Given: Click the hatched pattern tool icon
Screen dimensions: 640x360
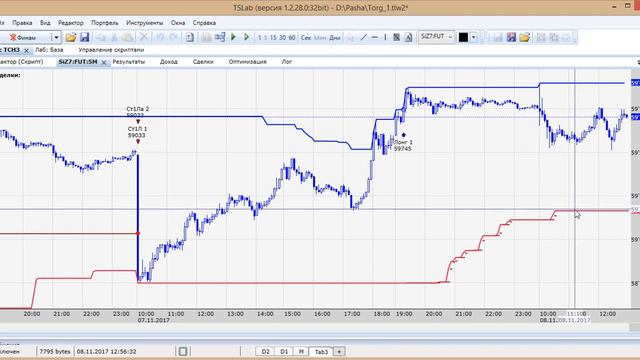Looking at the screenshot, I should pos(396,38).
